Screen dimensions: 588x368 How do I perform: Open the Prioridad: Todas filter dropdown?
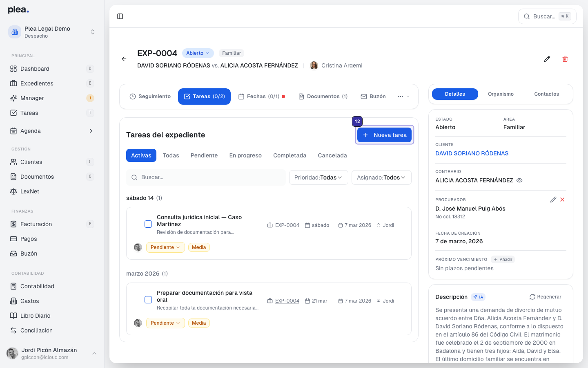(x=318, y=177)
